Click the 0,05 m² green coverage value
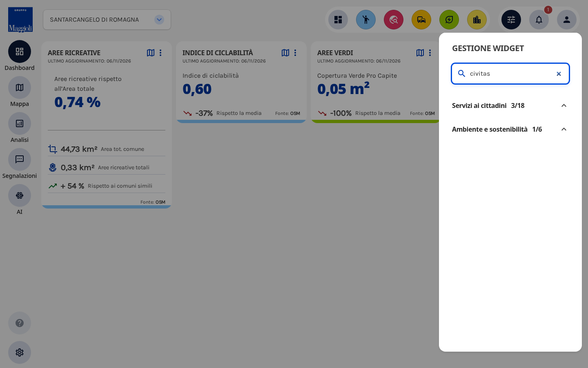Viewport: 588px width, 368px height. click(343, 88)
